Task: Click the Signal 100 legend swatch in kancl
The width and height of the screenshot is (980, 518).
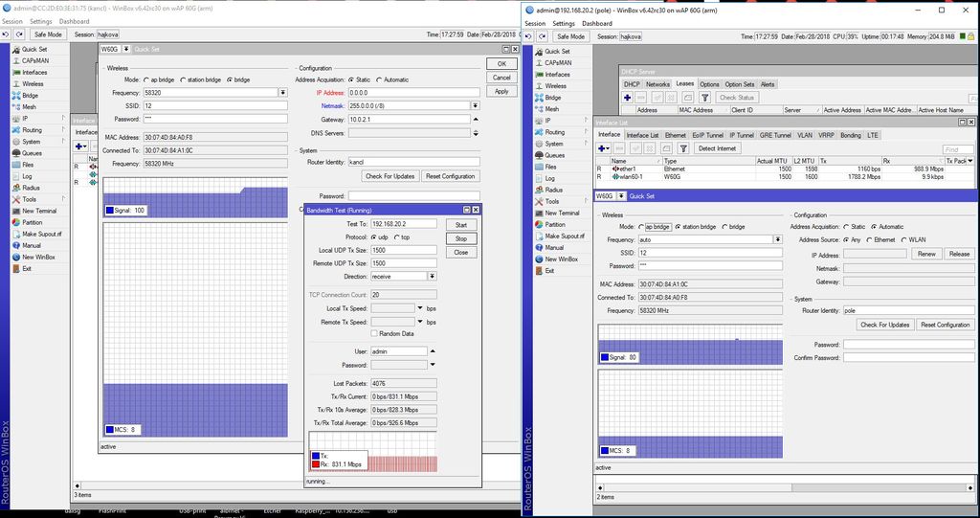Action: (109, 211)
